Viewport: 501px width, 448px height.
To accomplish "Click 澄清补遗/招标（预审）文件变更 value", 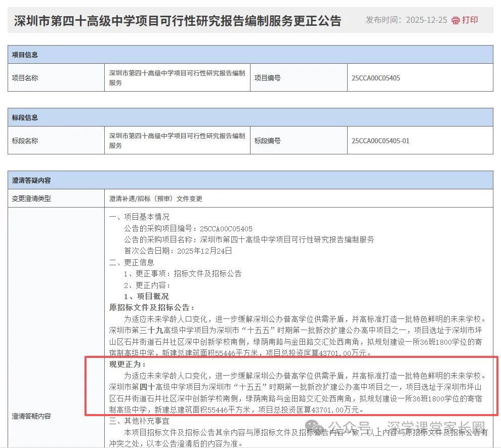I will [x=155, y=199].
